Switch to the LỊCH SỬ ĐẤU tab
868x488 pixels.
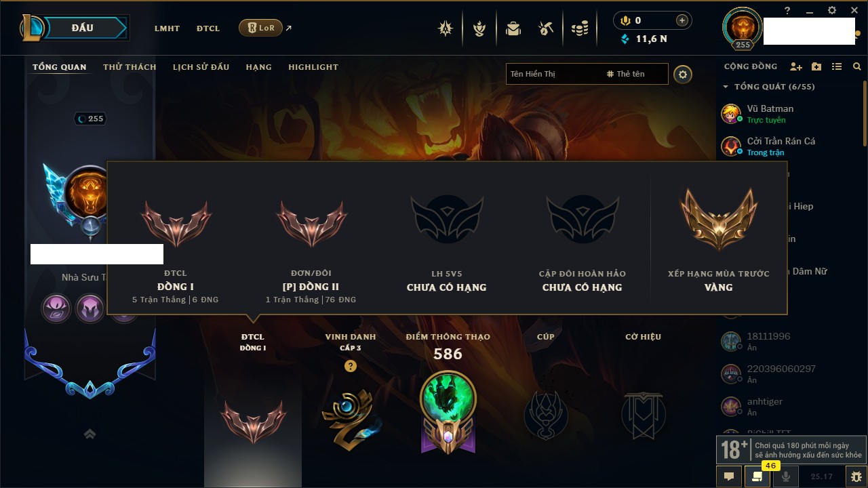click(x=201, y=67)
